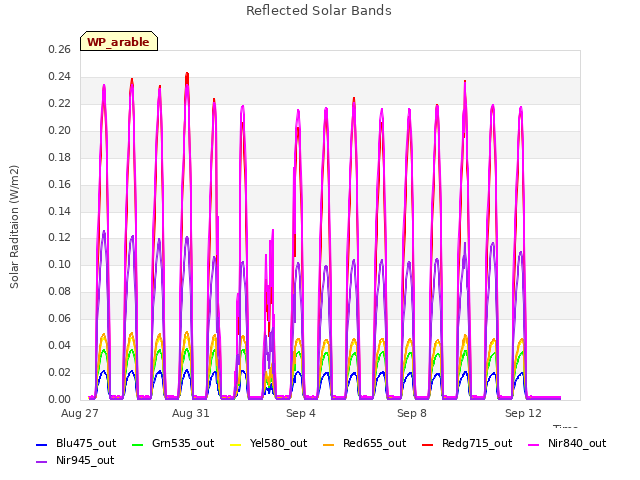This screenshot has height=480, width=640.
Task: Click the WP_arable annotation label
Action: 118,42
